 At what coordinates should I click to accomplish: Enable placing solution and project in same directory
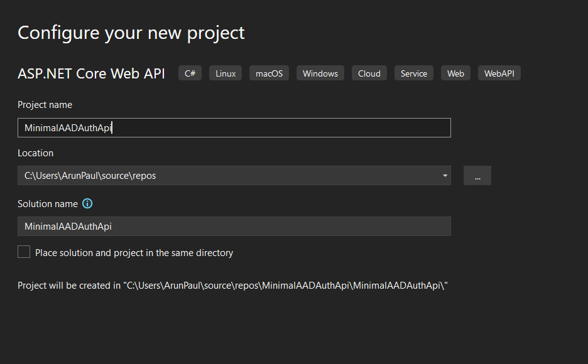24,252
